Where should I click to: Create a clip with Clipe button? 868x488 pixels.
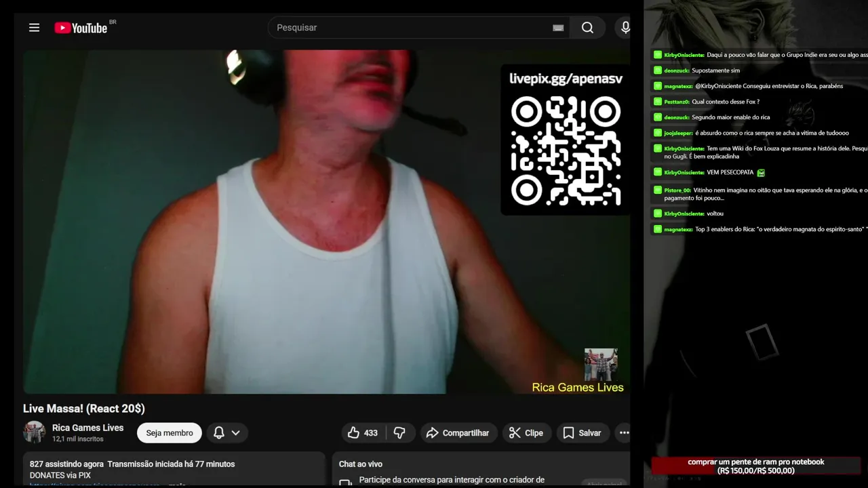click(526, 432)
